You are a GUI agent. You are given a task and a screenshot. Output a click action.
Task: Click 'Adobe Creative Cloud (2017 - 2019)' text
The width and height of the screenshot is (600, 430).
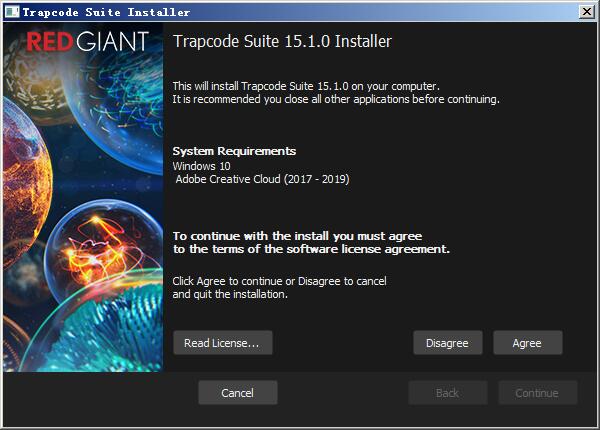(262, 179)
